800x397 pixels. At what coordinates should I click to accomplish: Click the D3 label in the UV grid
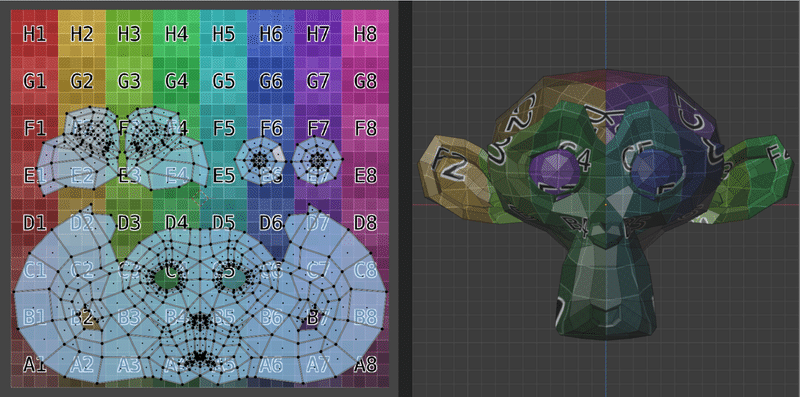pos(129,223)
